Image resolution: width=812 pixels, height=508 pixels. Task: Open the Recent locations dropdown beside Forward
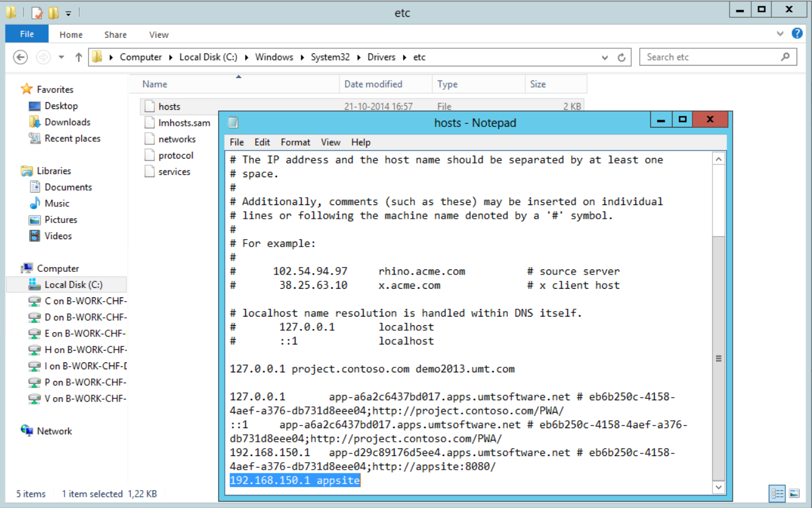tap(61, 57)
